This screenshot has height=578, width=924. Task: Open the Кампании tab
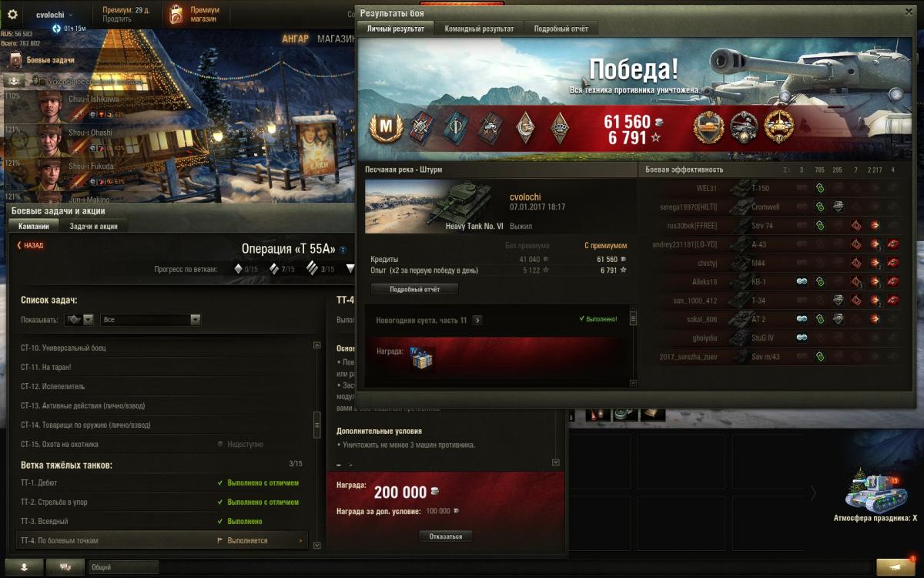click(35, 227)
